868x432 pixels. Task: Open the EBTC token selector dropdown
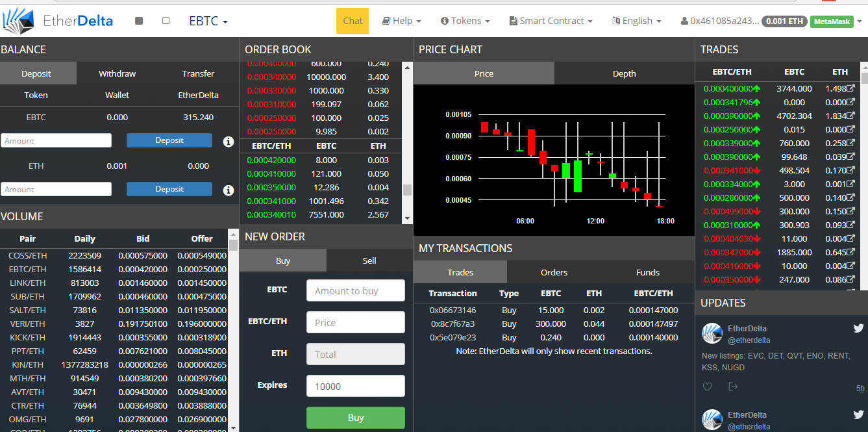[x=208, y=21]
